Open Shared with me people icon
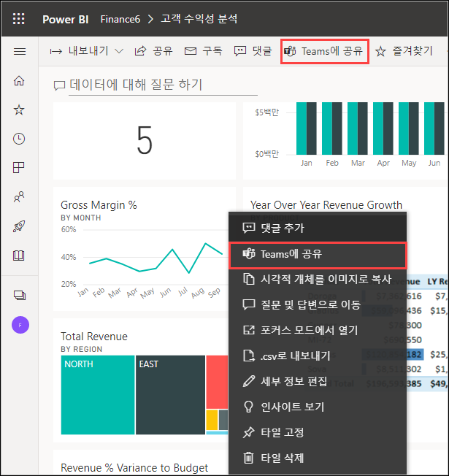Viewport: 449px width, 476px height. pos(19,196)
